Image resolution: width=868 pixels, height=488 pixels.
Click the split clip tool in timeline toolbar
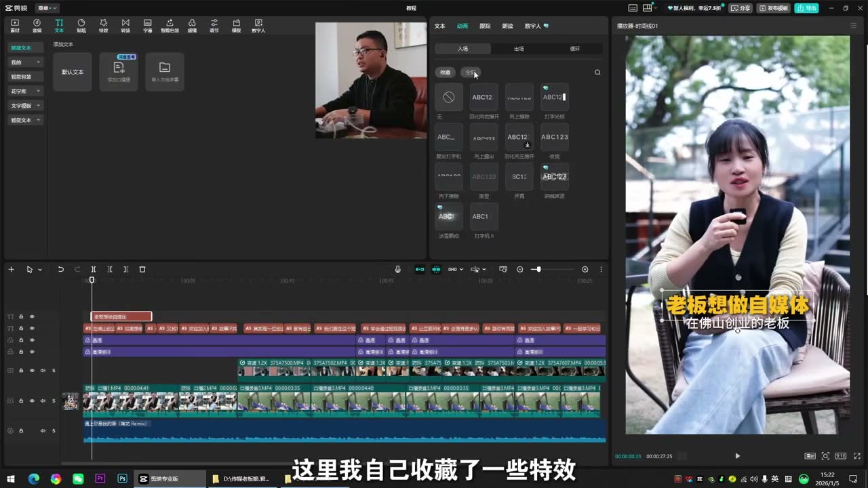(94, 269)
